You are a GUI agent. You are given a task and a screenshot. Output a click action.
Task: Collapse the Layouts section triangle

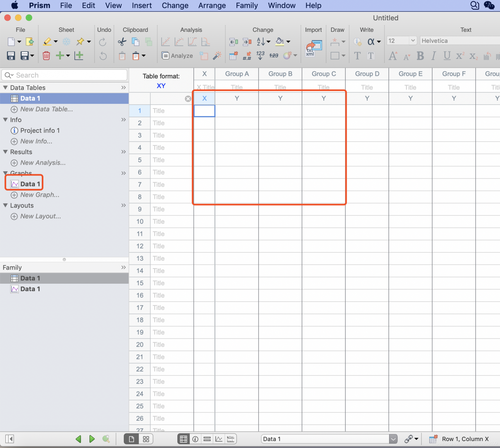pos(5,205)
